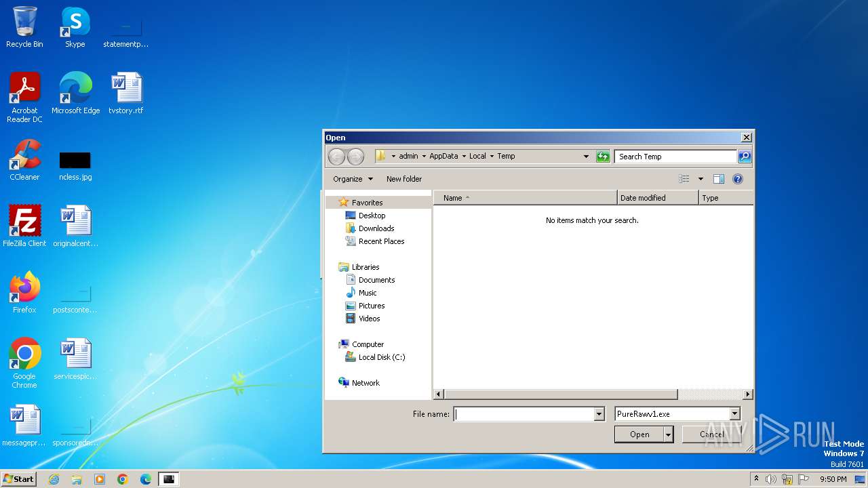This screenshot has width=868, height=488.
Task: Launch Skype from the desktop
Action: [75, 27]
